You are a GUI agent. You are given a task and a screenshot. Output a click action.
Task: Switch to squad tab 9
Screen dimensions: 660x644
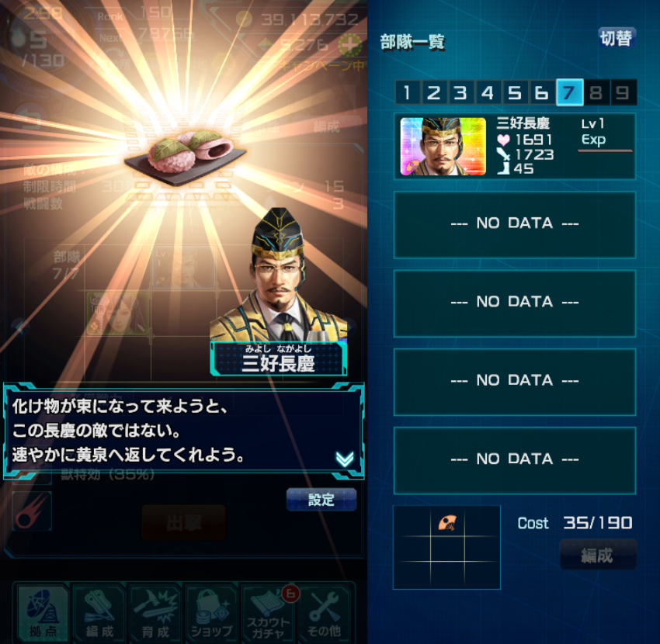point(623,92)
